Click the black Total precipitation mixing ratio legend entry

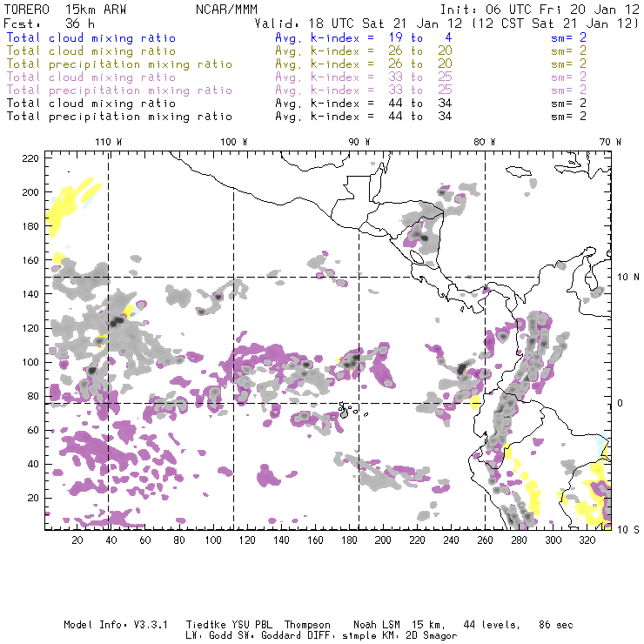click(x=119, y=117)
